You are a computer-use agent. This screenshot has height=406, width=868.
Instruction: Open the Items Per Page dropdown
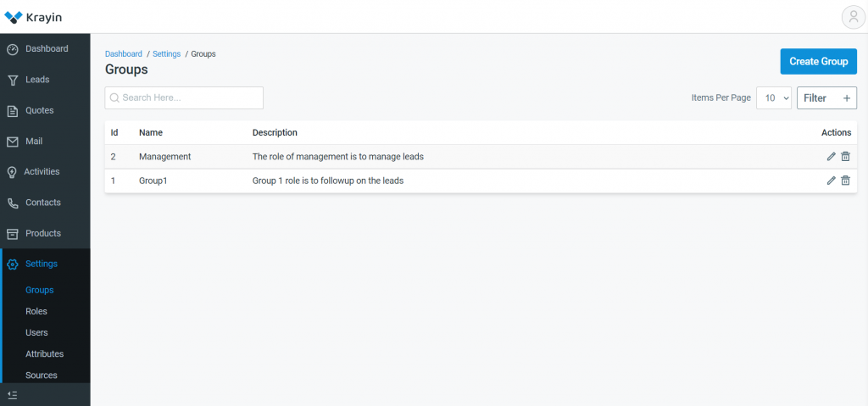773,98
